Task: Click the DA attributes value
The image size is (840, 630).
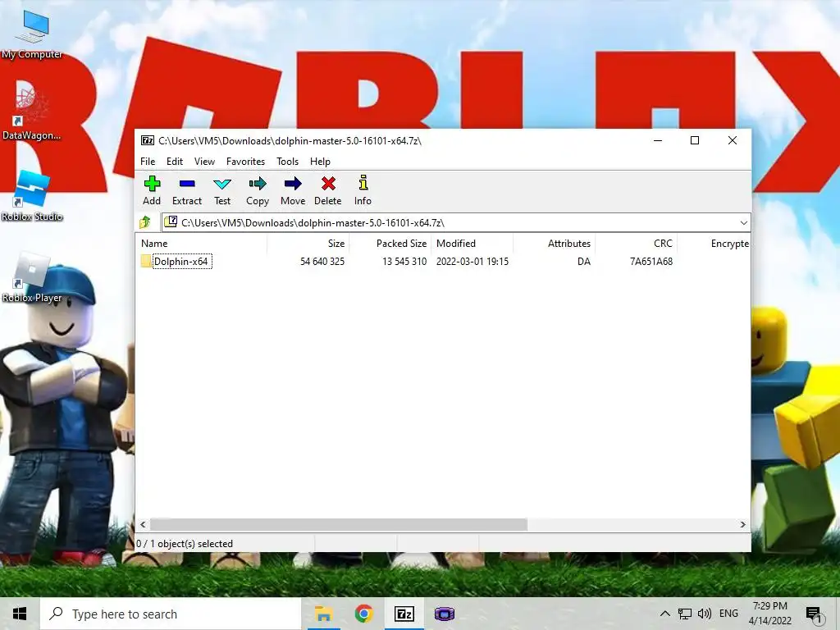Action: coord(584,262)
